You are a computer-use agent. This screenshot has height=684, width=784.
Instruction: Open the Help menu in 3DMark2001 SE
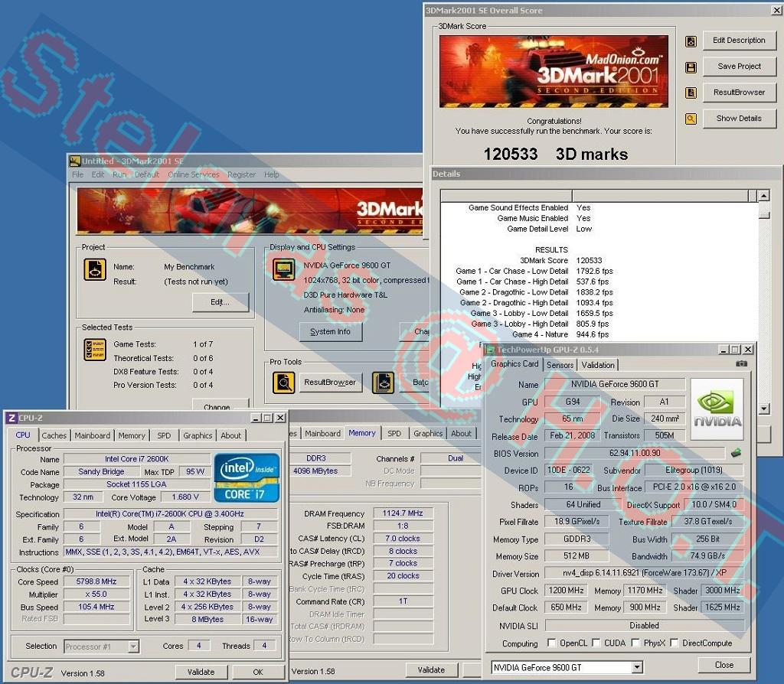point(272,174)
